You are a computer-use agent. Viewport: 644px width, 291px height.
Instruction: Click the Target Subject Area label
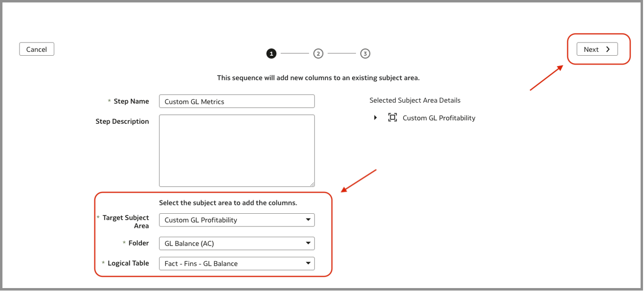coord(126,222)
